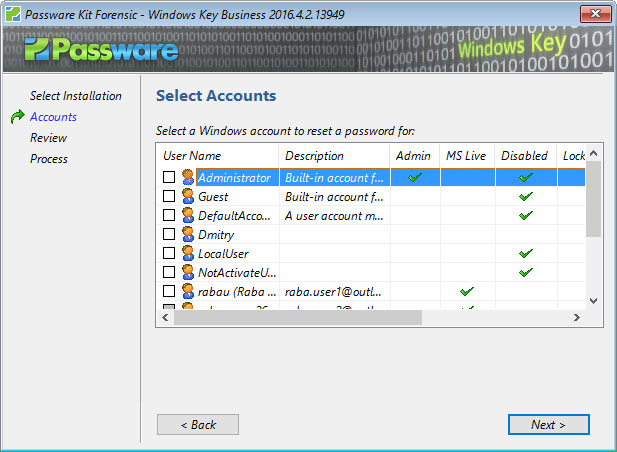Click the Disabled checkmark in Administrator row
Viewport: 617px width, 452px height.
click(526, 177)
